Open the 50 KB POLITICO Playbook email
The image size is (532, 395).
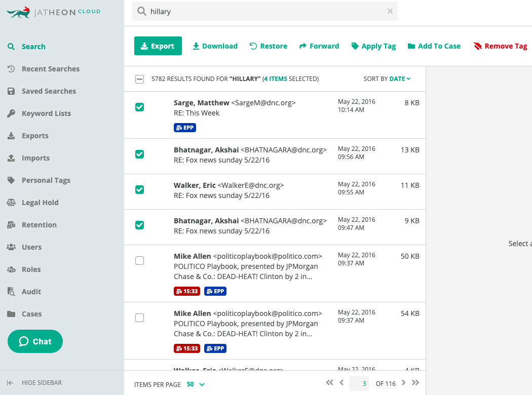tap(275, 273)
